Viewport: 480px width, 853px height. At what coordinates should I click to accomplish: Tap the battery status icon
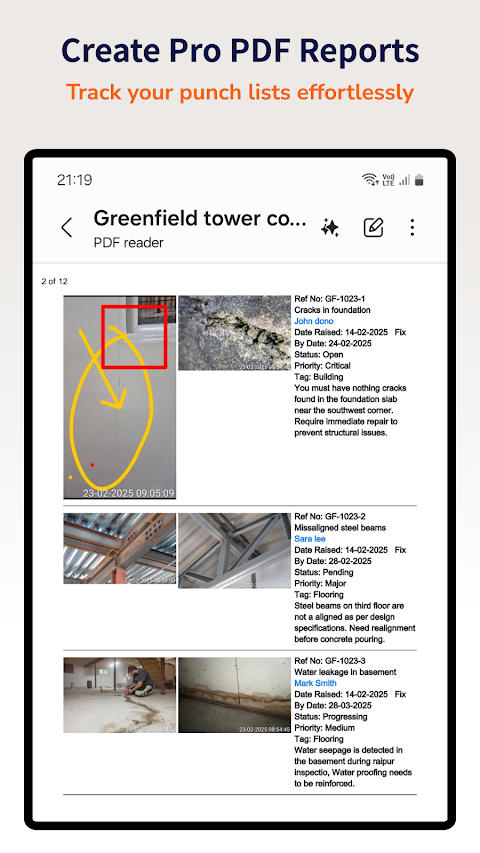[x=419, y=180]
